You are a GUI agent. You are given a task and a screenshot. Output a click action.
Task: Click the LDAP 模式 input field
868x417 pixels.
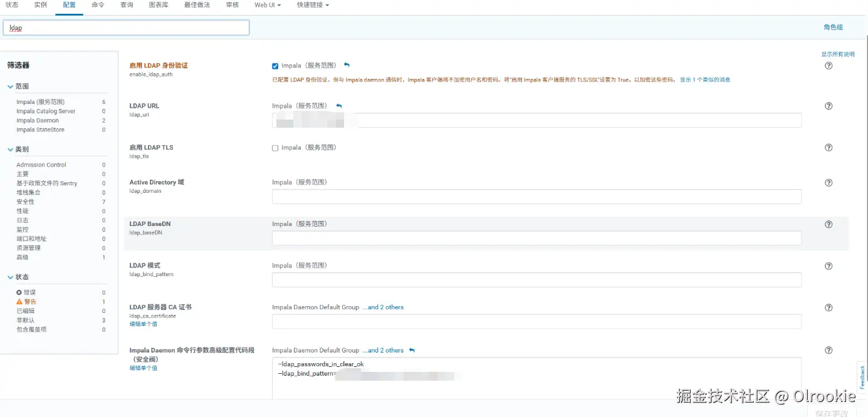pos(536,280)
